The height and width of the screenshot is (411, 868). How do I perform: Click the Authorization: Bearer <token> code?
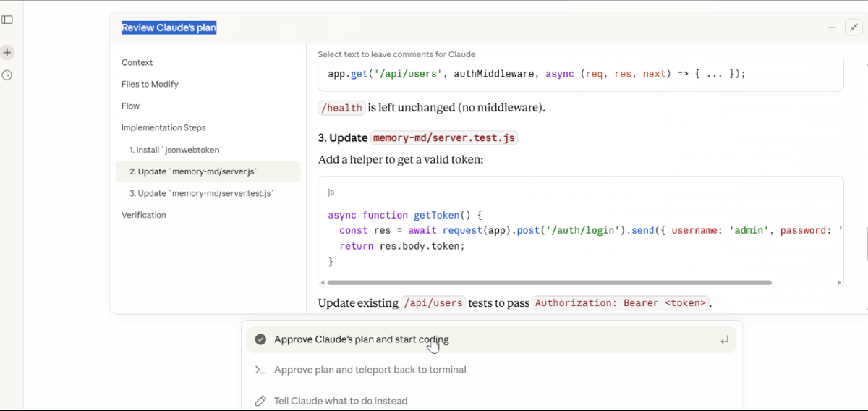pos(621,303)
